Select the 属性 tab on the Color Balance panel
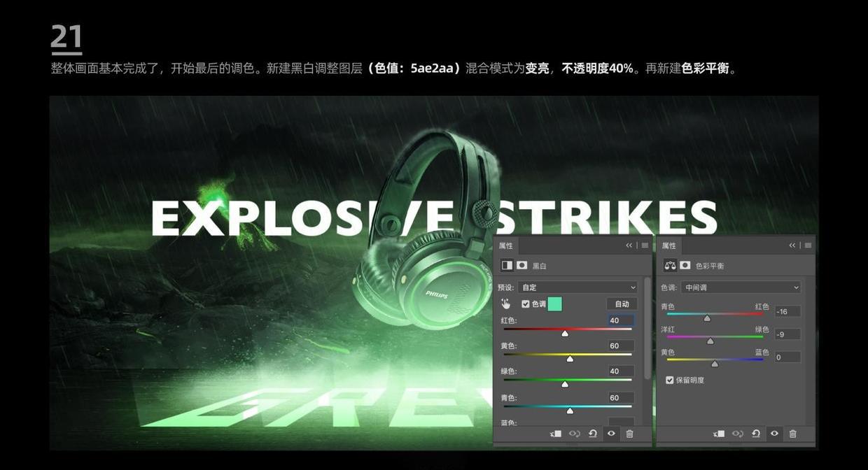 tap(668, 245)
